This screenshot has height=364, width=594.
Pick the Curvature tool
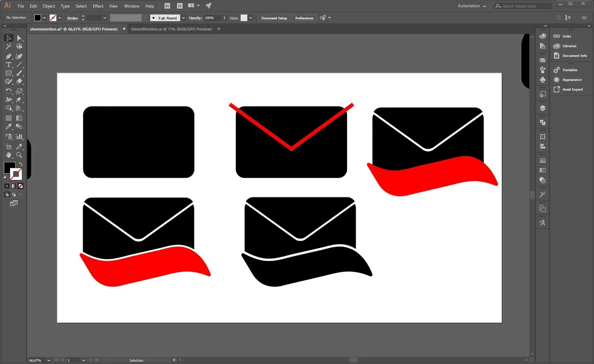click(19, 56)
